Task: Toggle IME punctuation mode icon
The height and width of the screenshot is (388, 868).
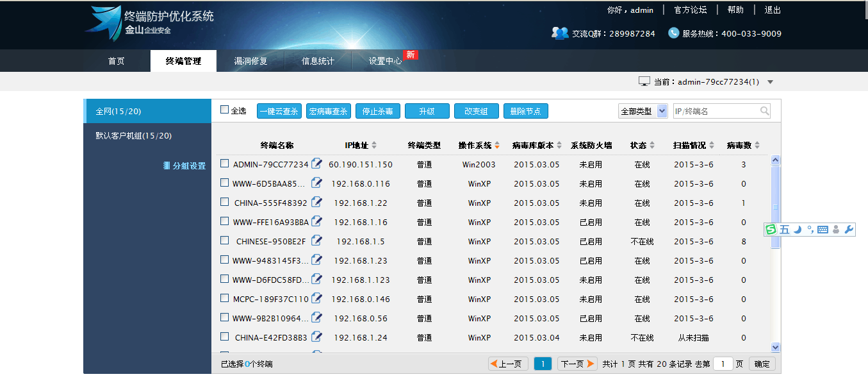Action: click(x=810, y=230)
